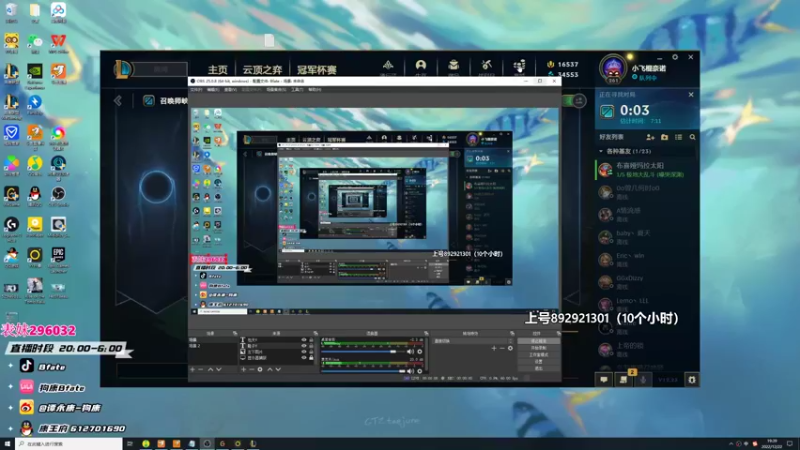Open the collection icon in League nav
Image resolution: width=800 pixels, height=450 pixels.
(453, 65)
